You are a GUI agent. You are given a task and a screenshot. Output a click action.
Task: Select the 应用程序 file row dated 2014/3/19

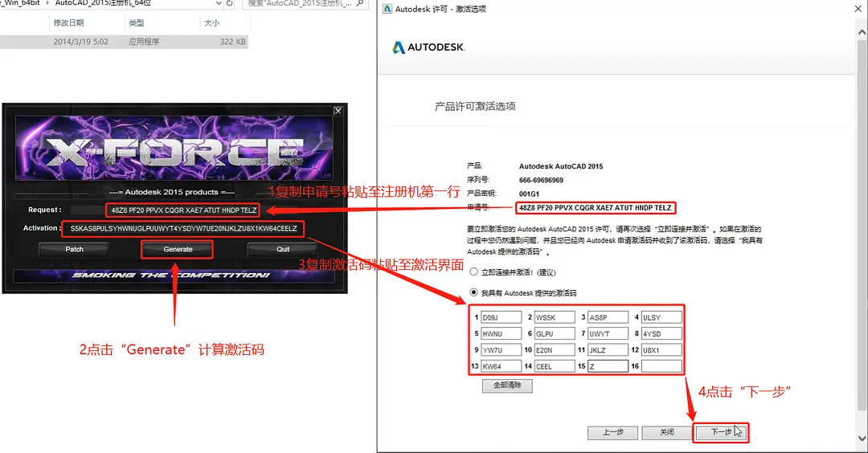pos(124,42)
